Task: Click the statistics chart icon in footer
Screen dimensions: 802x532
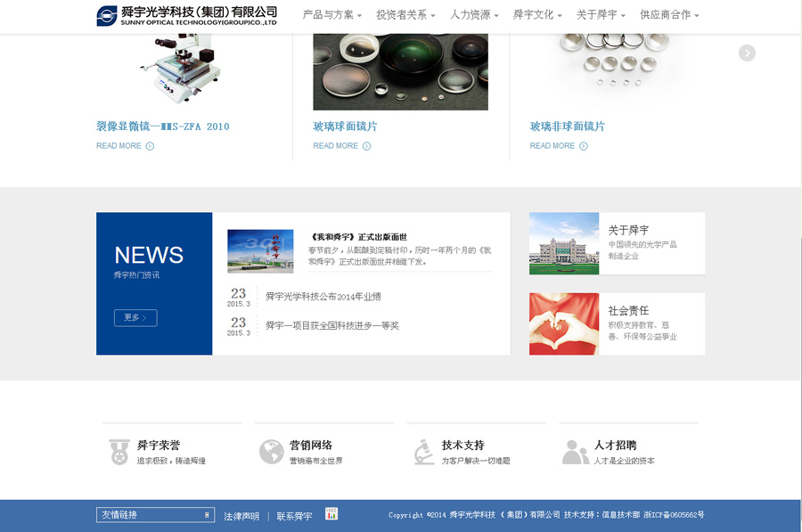Action: click(x=331, y=513)
